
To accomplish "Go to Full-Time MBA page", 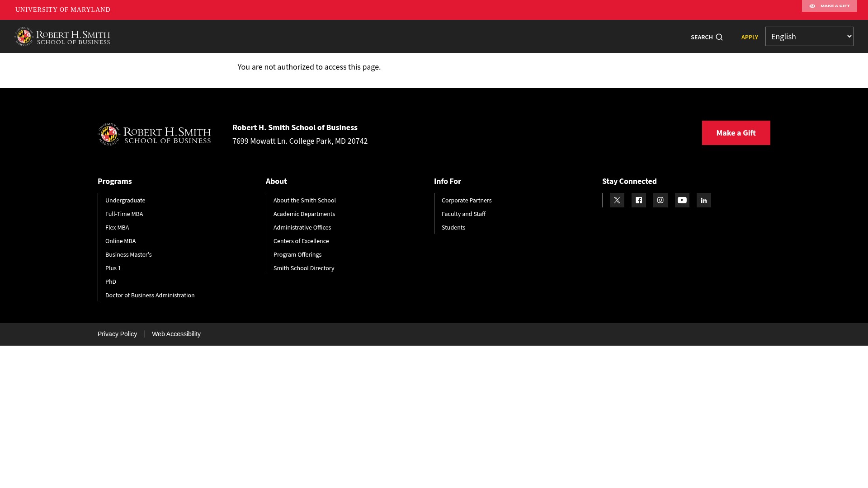I will pos(124,214).
